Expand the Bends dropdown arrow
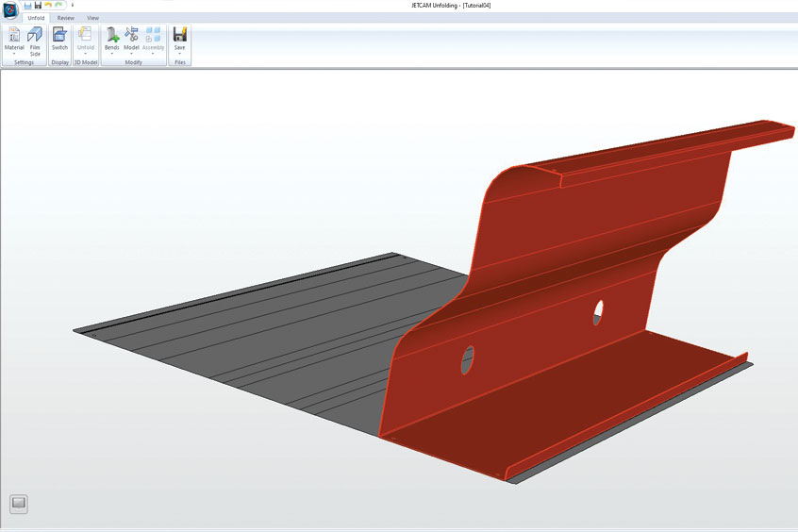The image size is (798, 532). (112, 54)
